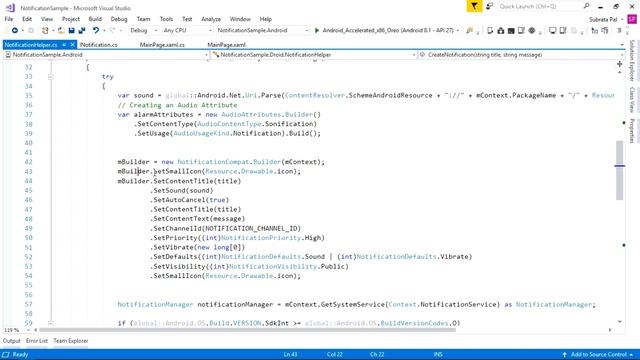This screenshot has width=640, height=360.
Task: Toggle the pin on NotificationHelper.cs tab
Action: [64, 45]
